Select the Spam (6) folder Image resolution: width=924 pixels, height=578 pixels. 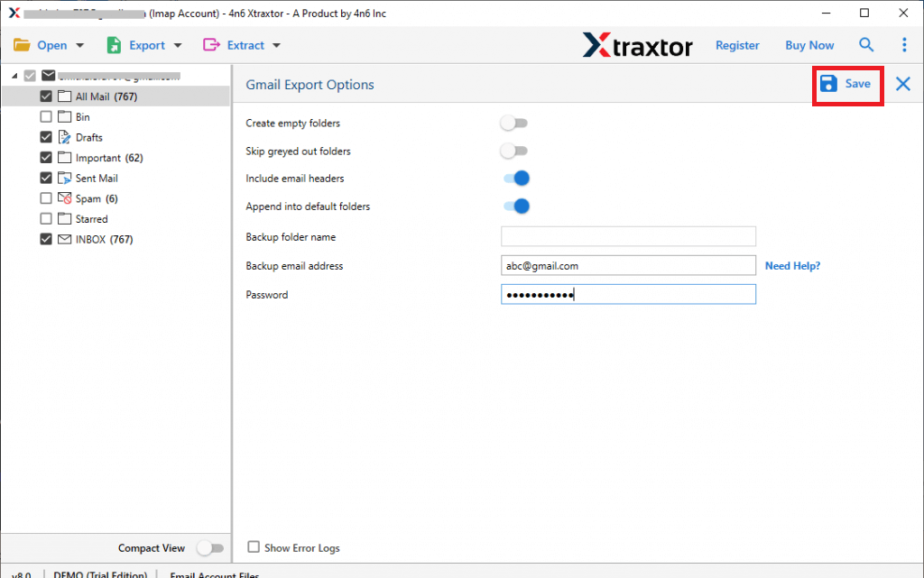(x=97, y=198)
